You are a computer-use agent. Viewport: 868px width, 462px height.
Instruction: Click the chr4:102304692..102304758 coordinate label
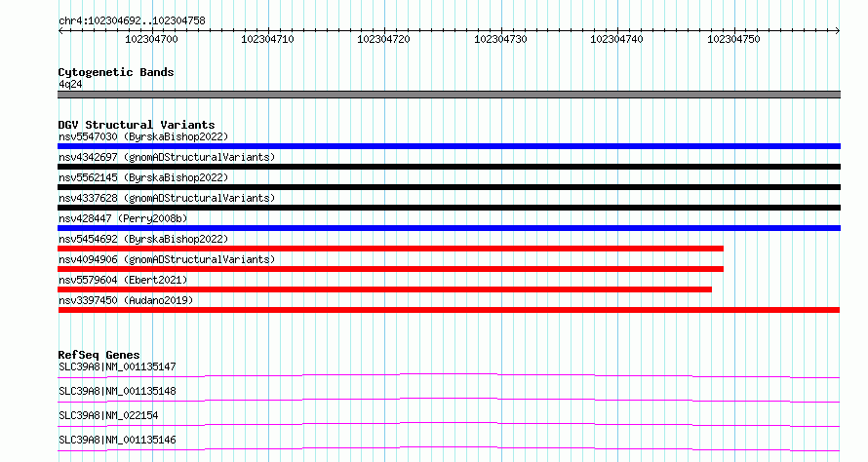[132, 20]
